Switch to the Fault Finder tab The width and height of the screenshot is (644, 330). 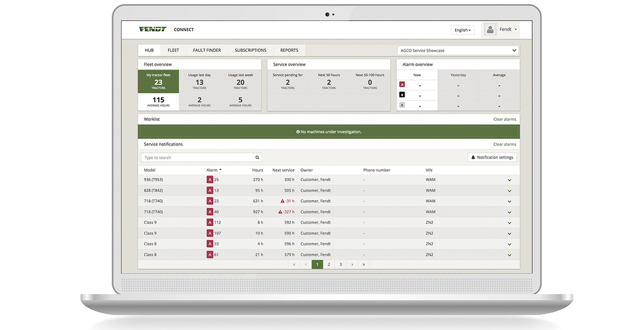click(x=206, y=50)
